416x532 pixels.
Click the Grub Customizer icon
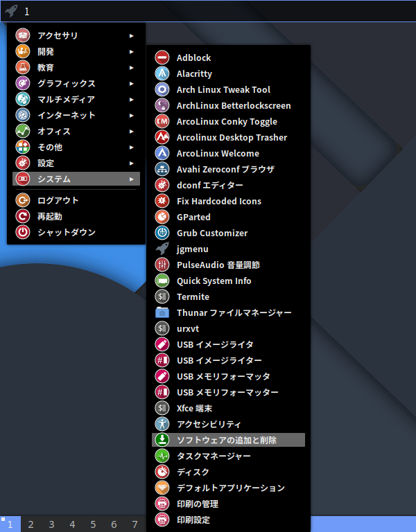point(162,233)
